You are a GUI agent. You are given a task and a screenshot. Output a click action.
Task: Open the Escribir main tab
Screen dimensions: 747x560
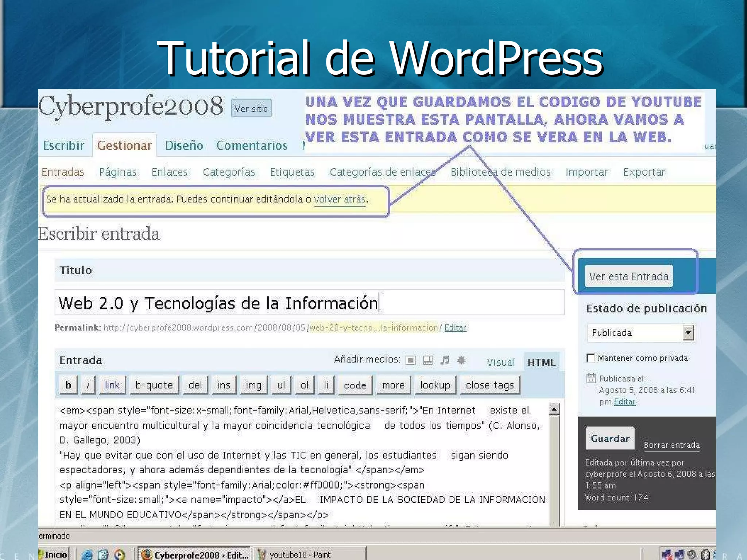pyautogui.click(x=63, y=145)
